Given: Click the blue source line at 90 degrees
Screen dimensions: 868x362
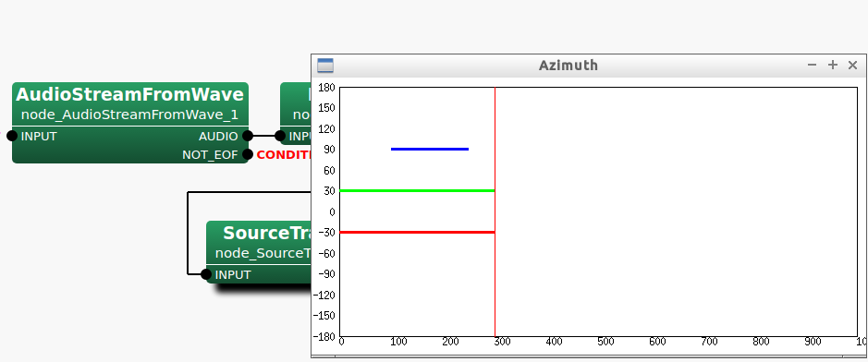Looking at the screenshot, I should tap(430, 150).
